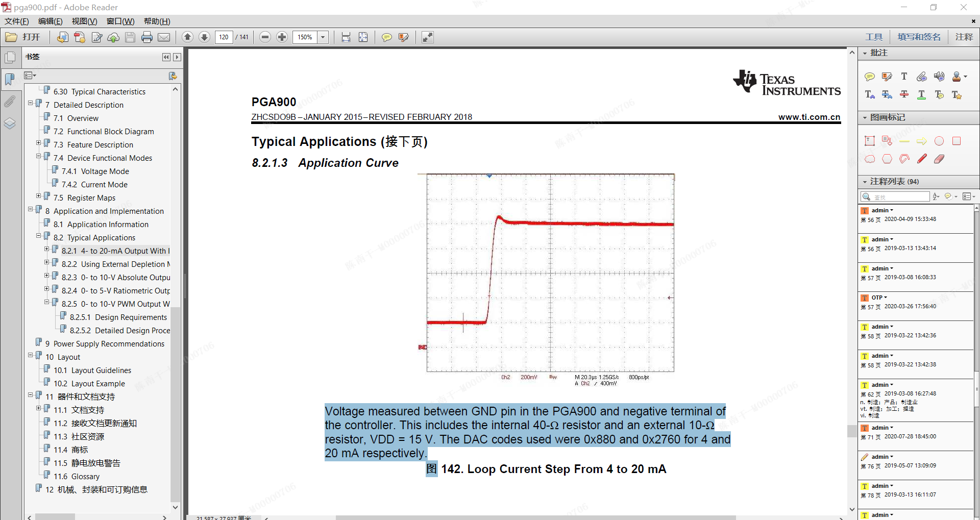Open the 窗口(W) menu
The height and width of the screenshot is (520, 980).
(x=120, y=21)
